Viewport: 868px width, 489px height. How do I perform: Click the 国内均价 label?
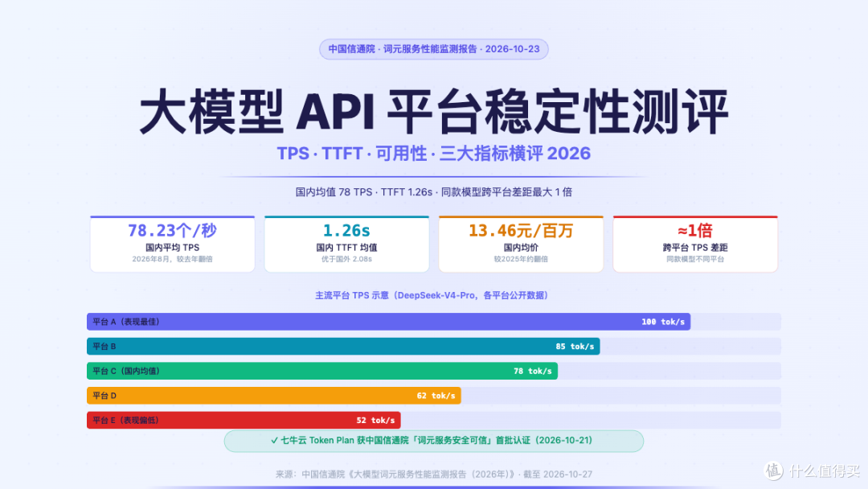[521, 248]
